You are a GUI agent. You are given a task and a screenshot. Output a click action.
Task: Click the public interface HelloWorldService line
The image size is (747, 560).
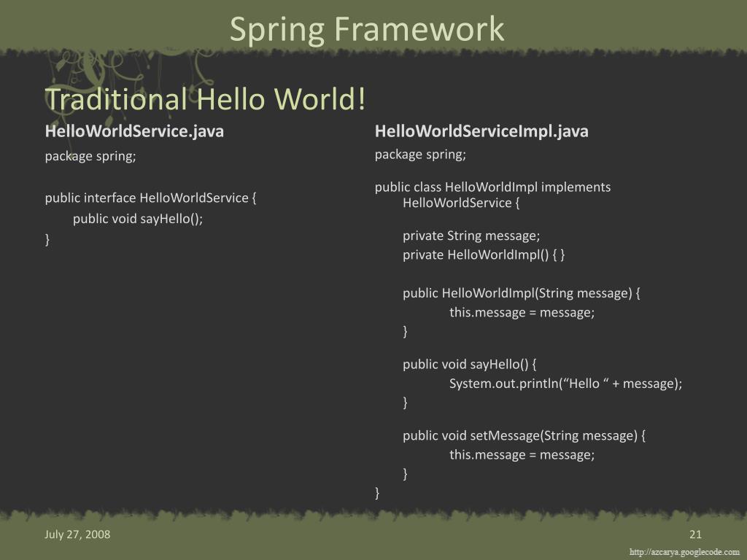point(151,198)
